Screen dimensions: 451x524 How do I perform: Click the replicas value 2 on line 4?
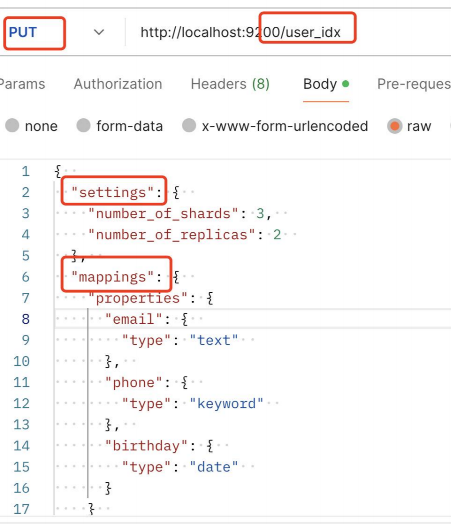(x=277, y=235)
